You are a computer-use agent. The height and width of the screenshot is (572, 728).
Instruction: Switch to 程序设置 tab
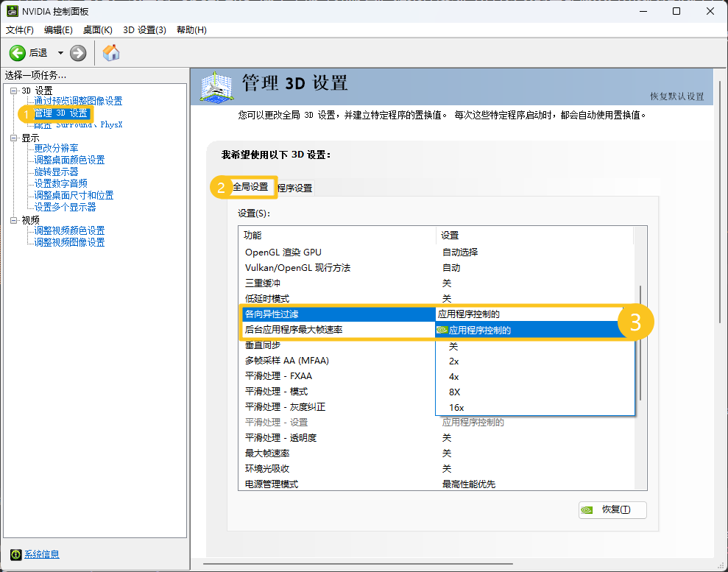(295, 188)
